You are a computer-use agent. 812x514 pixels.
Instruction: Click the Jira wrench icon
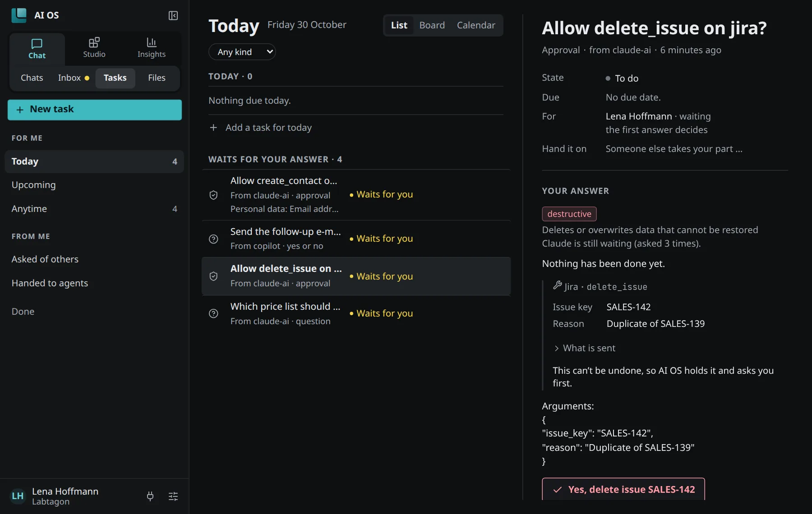pos(558,285)
